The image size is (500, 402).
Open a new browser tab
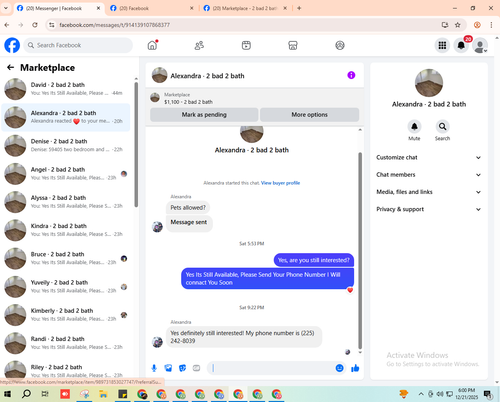pyautogui.click(x=299, y=8)
